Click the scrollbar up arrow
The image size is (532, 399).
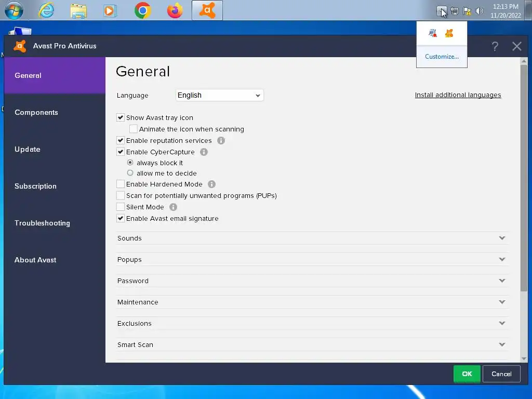(524, 61)
